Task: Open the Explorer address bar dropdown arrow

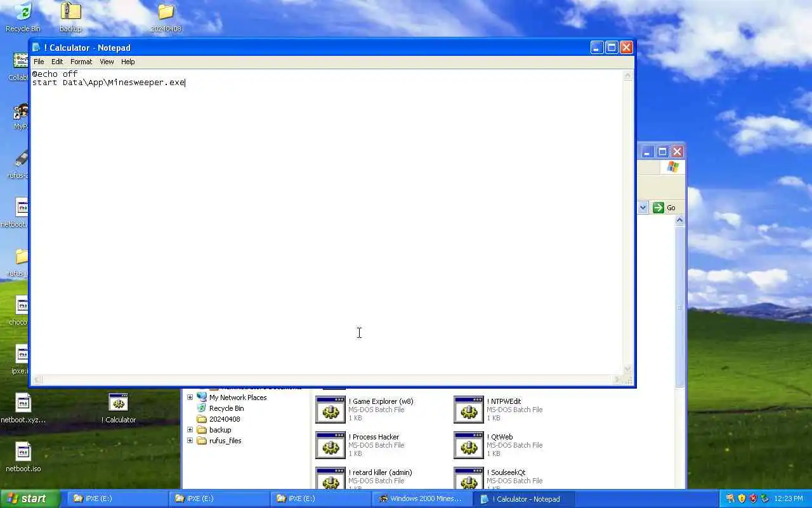Action: (643, 208)
